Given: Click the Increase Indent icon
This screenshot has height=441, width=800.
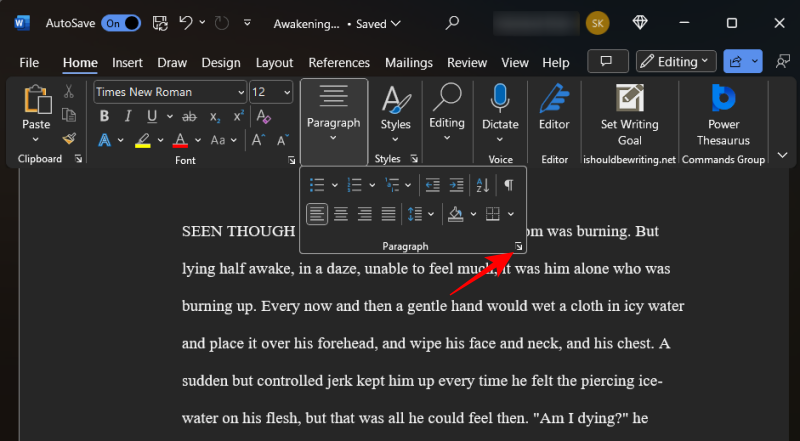Looking at the screenshot, I should click(x=456, y=185).
